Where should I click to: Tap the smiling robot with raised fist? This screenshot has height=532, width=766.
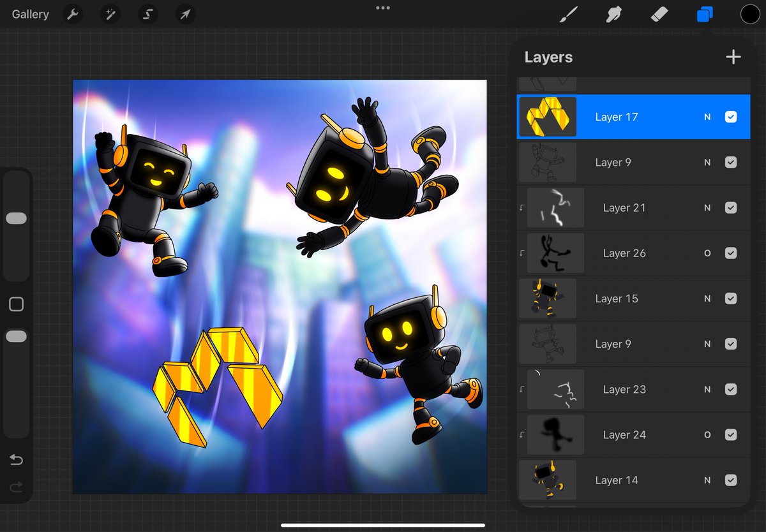(153, 201)
